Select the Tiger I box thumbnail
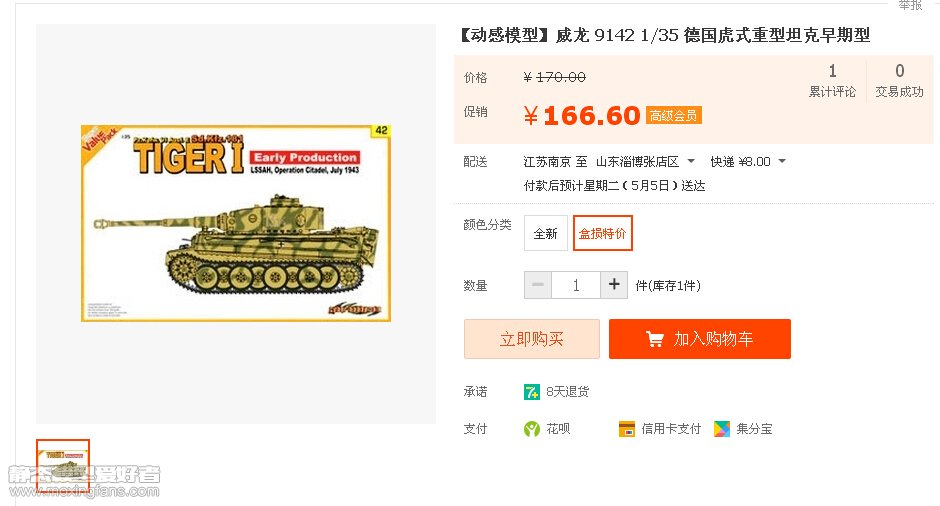 click(x=63, y=465)
